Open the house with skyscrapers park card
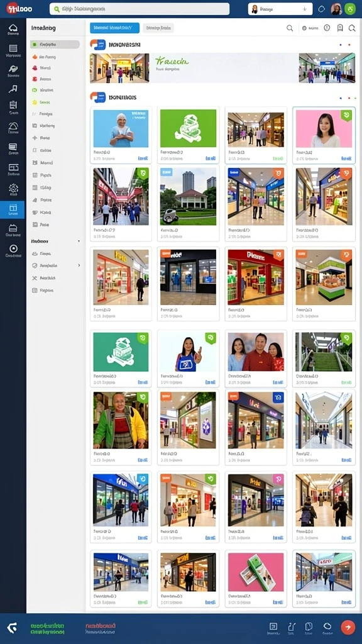Image resolution: width=362 pixels, height=644 pixels. pyautogui.click(x=188, y=203)
